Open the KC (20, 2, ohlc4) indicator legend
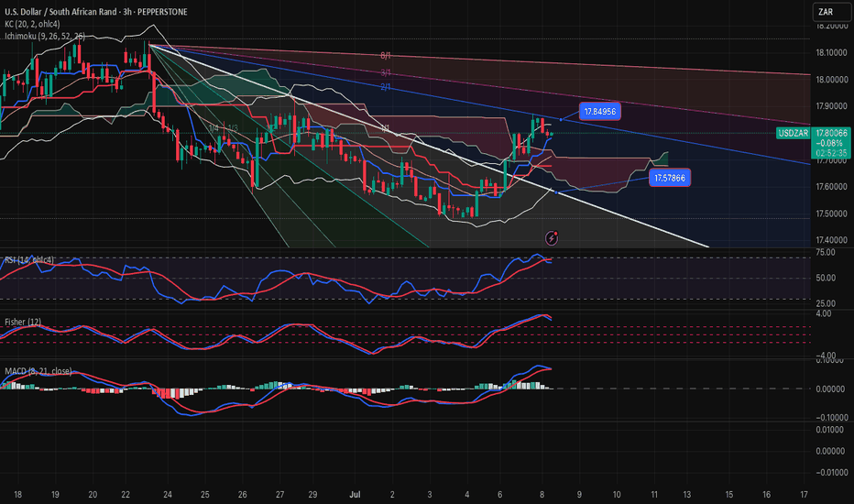This screenshot has height=504, width=854. coord(32,24)
